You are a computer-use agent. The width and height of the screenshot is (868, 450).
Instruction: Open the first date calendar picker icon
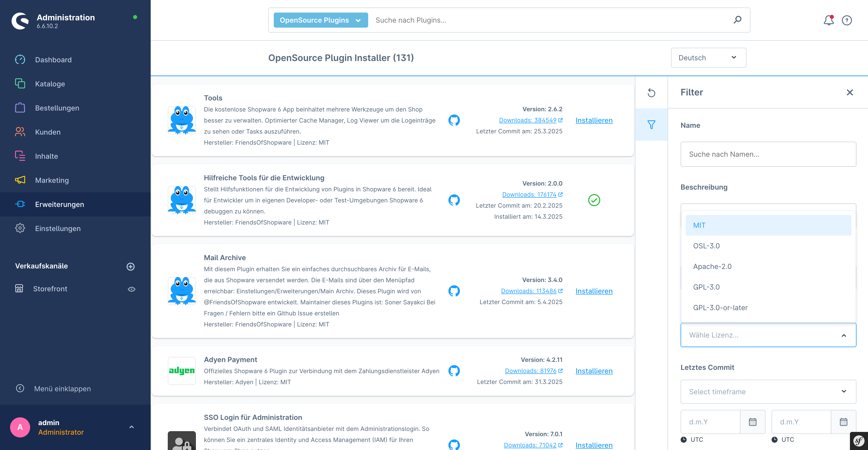click(752, 422)
